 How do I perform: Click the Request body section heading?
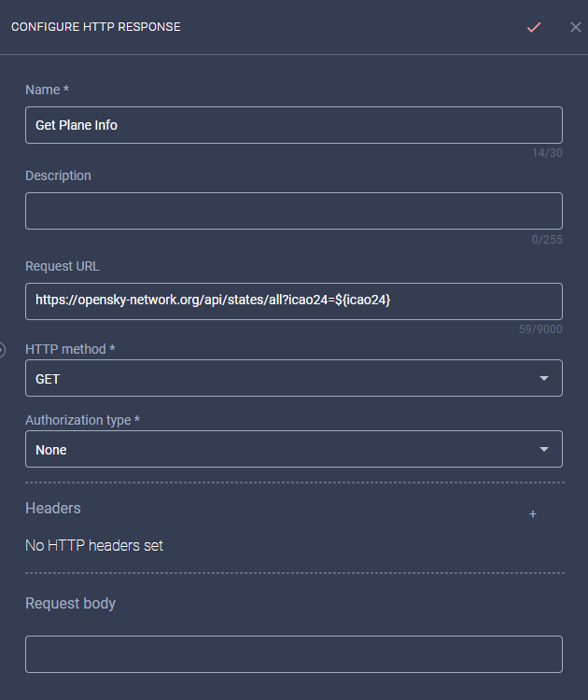pos(71,604)
